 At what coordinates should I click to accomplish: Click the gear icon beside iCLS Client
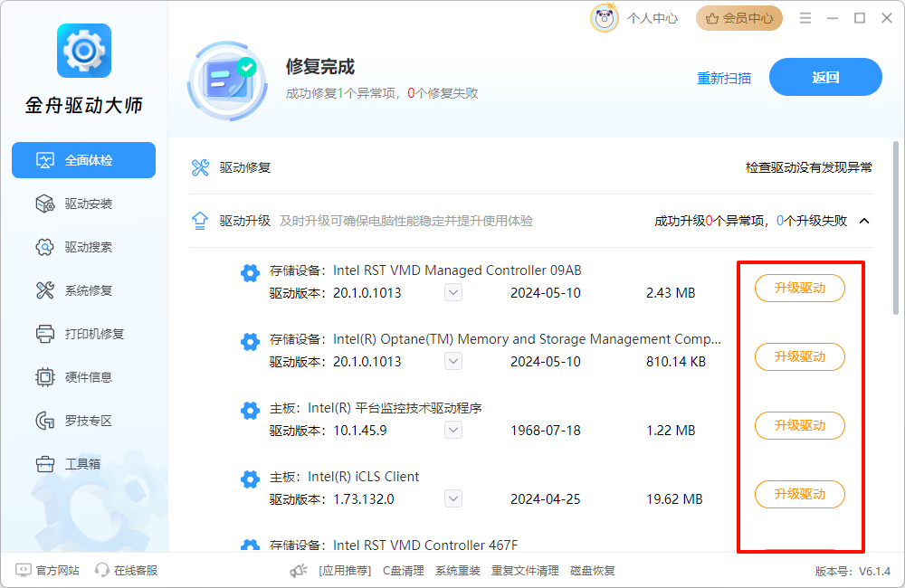point(250,479)
